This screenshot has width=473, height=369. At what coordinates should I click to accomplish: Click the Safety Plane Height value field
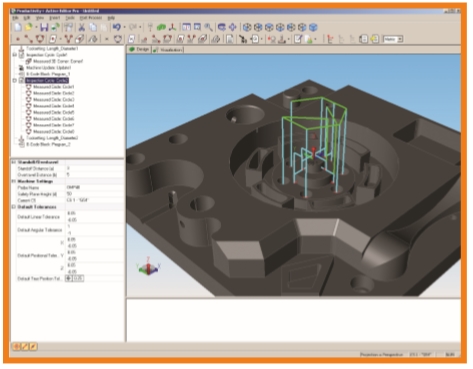click(x=95, y=194)
